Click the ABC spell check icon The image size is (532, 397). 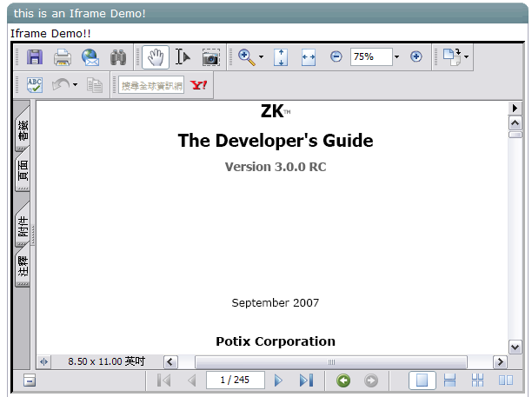35,85
